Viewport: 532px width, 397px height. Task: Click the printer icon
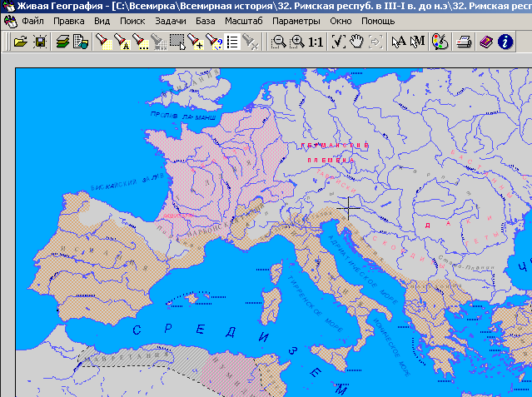465,41
